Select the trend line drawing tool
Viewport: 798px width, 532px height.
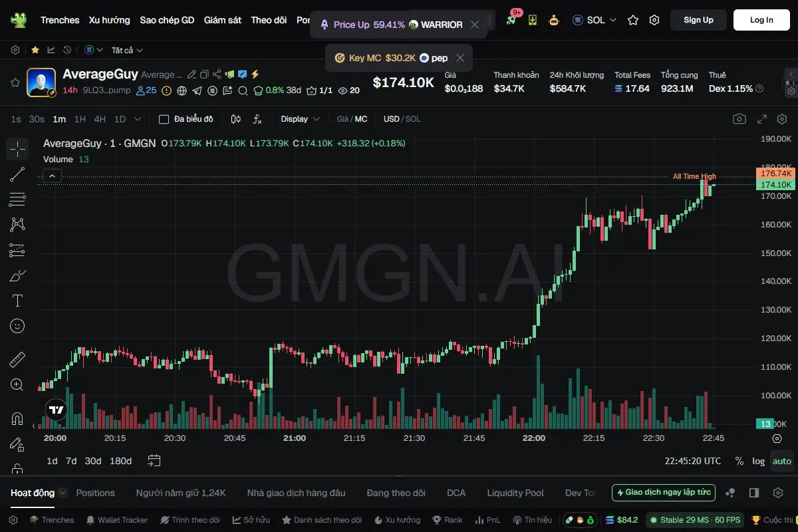point(17,174)
